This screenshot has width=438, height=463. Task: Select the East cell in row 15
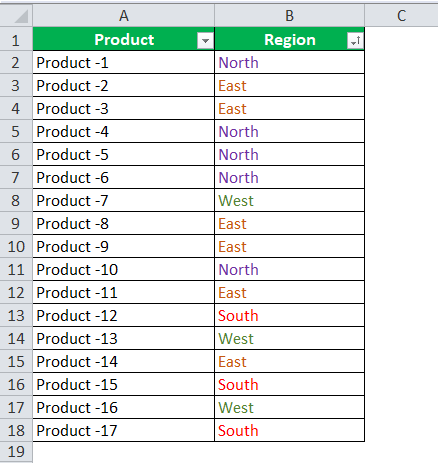pos(290,361)
